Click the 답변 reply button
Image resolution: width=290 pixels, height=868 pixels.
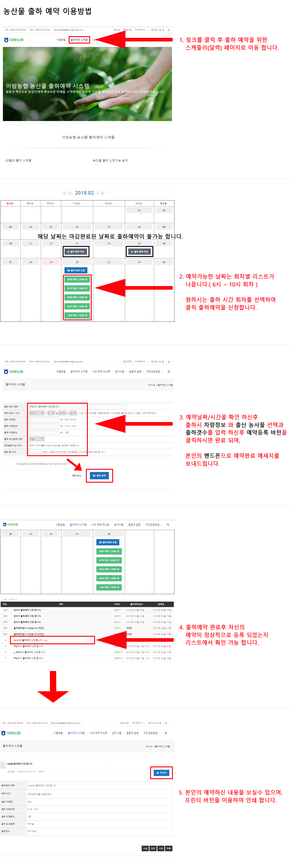[153, 848]
